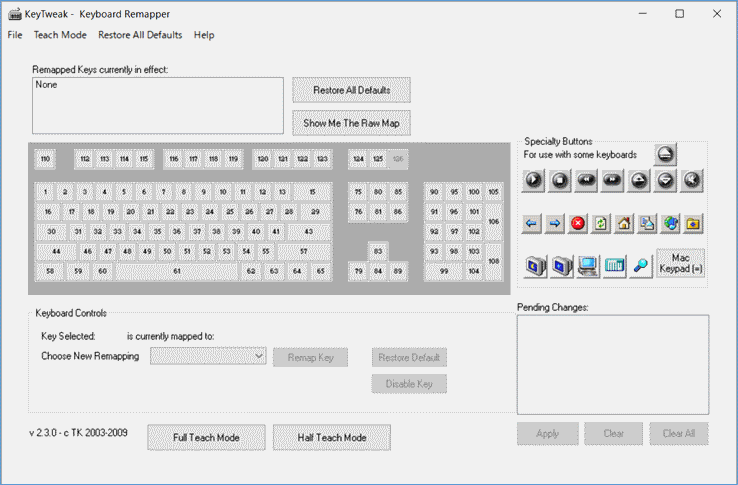Click Show Me The Raw Map

click(351, 123)
